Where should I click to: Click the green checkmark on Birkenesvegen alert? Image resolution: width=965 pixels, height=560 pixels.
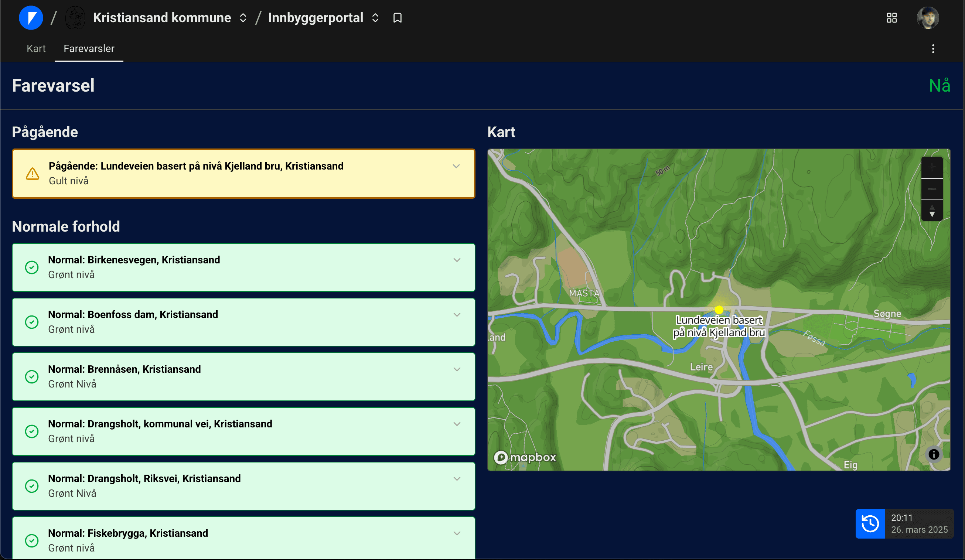coord(32,267)
